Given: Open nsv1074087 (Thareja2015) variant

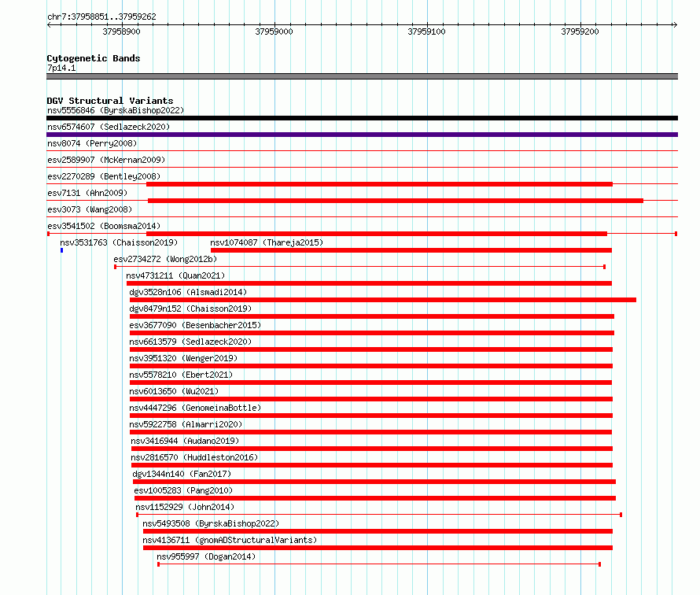Looking at the screenshot, I should [x=267, y=242].
